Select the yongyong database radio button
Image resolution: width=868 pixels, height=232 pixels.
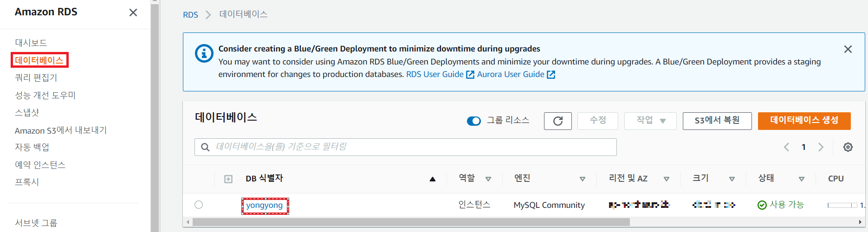coord(199,205)
